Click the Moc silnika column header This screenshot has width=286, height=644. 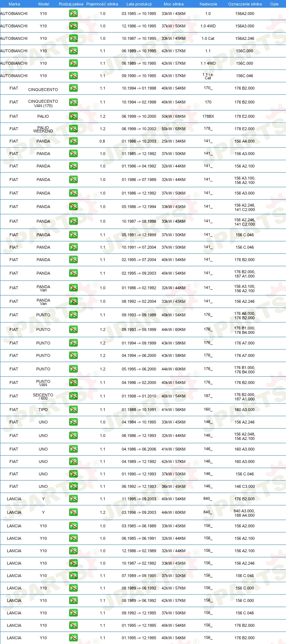[174, 4]
